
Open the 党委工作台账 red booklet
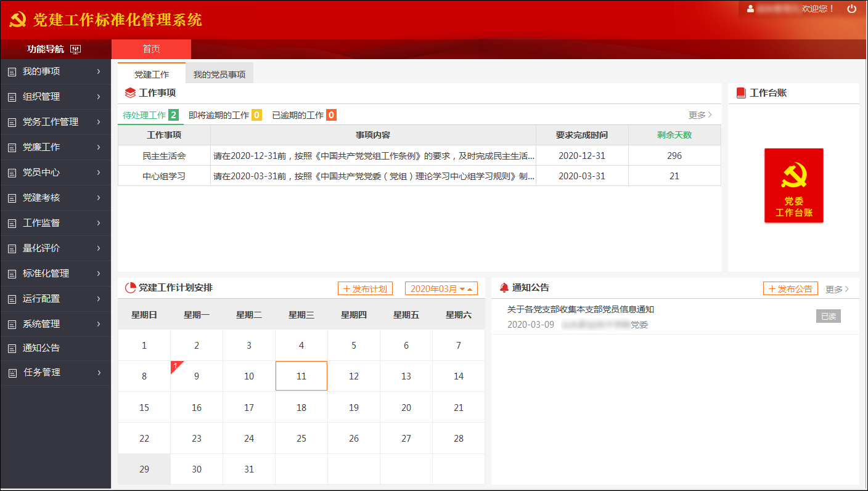click(x=794, y=185)
